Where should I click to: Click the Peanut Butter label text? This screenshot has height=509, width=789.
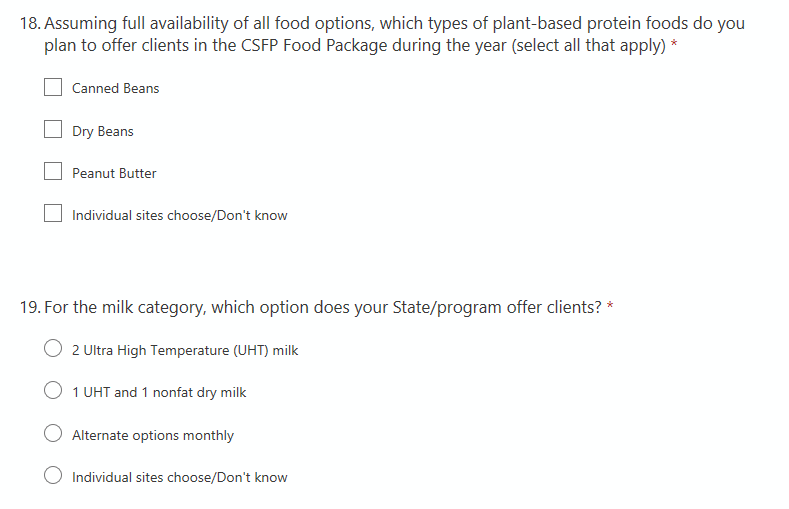[x=114, y=173]
